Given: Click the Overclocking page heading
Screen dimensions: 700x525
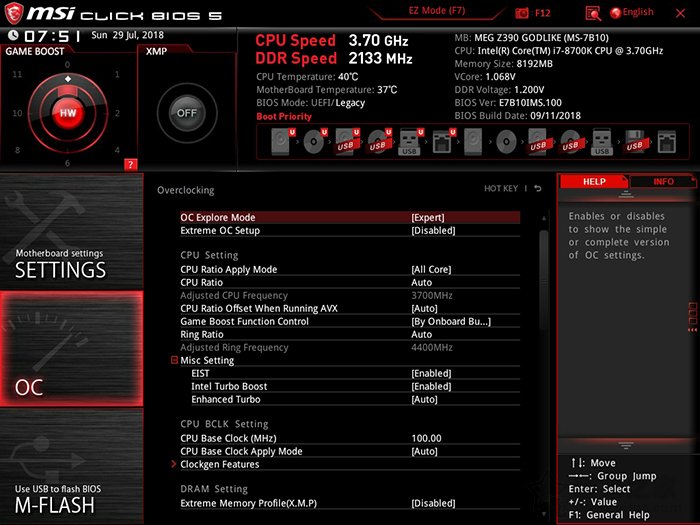Looking at the screenshot, I should pyautogui.click(x=185, y=190).
